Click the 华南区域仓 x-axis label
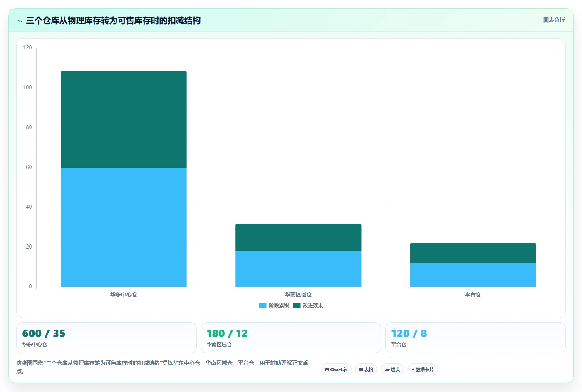582x392 pixels. point(298,294)
